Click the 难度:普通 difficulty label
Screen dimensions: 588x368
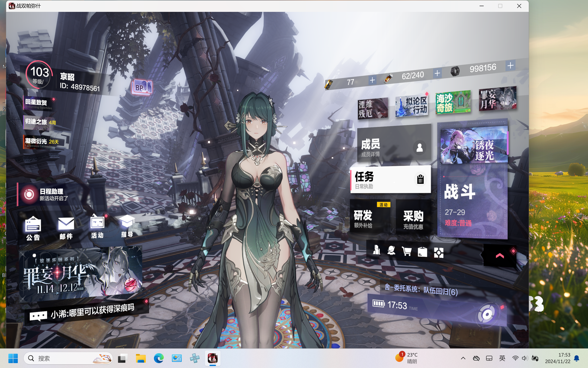point(458,223)
